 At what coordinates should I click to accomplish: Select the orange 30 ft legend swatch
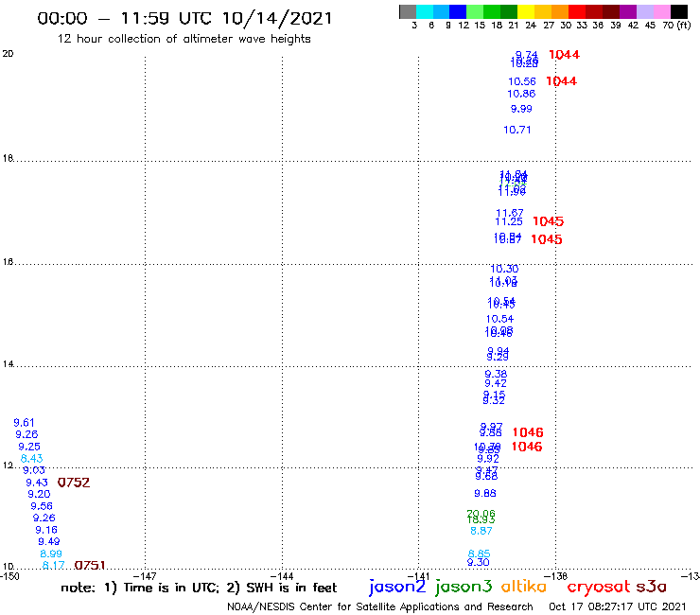coord(559,11)
